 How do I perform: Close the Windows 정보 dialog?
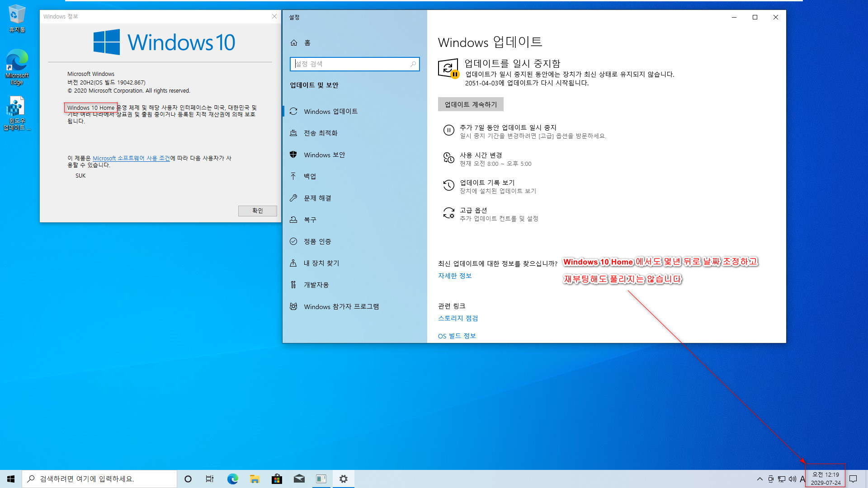[274, 17]
